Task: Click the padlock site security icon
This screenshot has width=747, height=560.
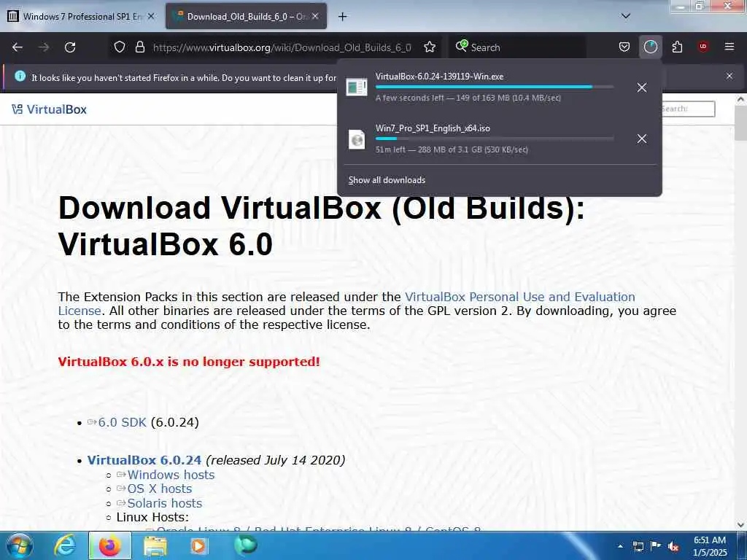Action: coord(139,47)
